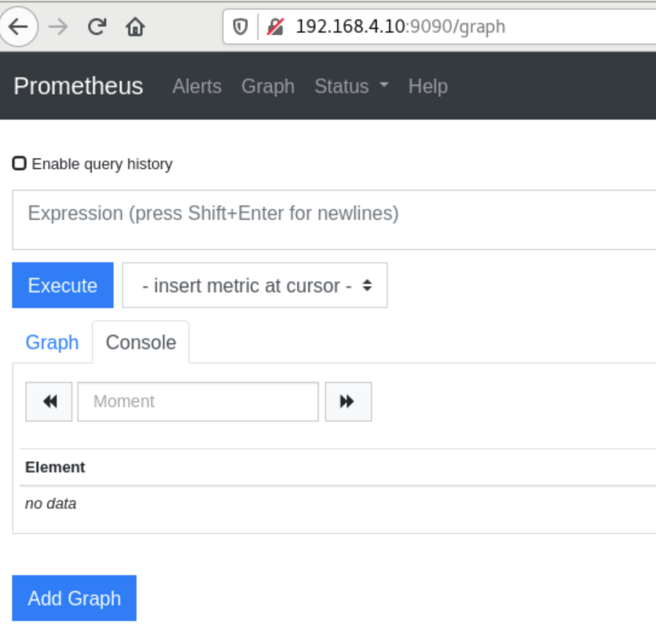Click the Moment time input field
Screen dimensions: 656x644
point(198,402)
